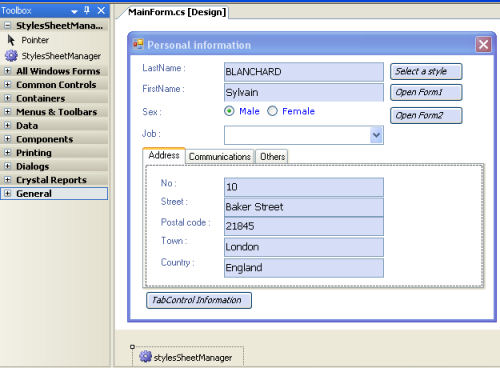Activate the MainForm.cs [Design] document tab

coord(177,12)
